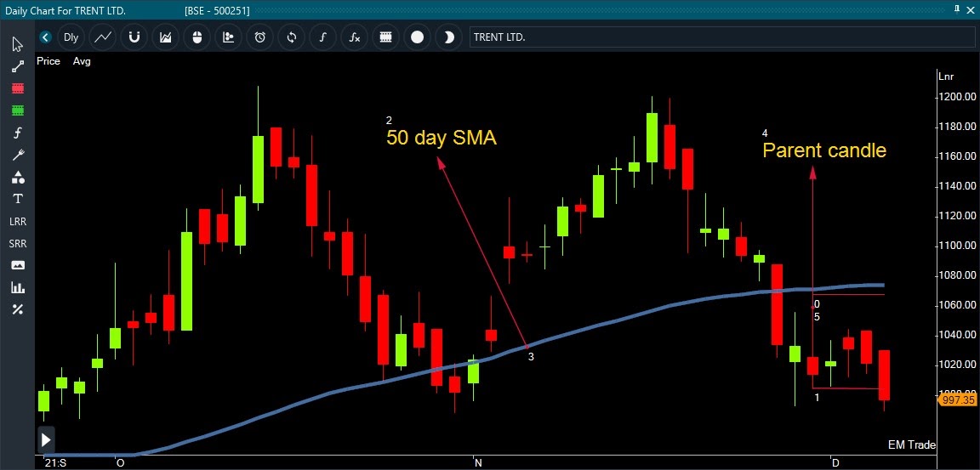Click the EM Trade label
The height and width of the screenshot is (470, 980).
coord(912,445)
